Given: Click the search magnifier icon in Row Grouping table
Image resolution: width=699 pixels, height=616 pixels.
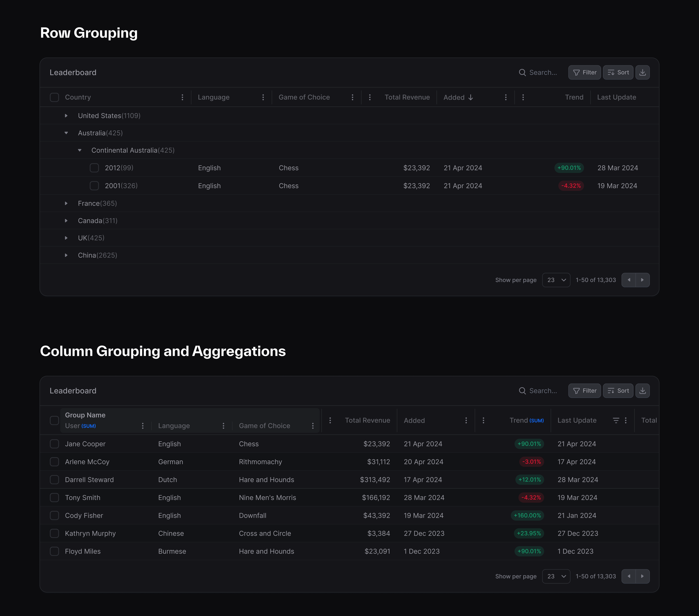Looking at the screenshot, I should point(523,72).
